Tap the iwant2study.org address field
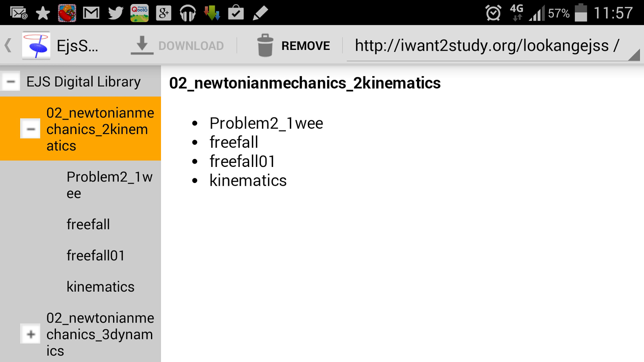 (x=483, y=45)
